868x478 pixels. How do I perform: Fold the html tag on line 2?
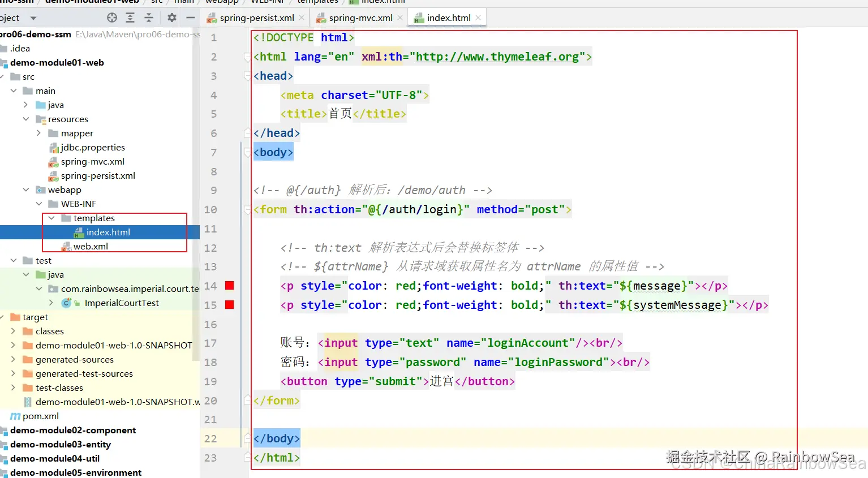(247, 57)
